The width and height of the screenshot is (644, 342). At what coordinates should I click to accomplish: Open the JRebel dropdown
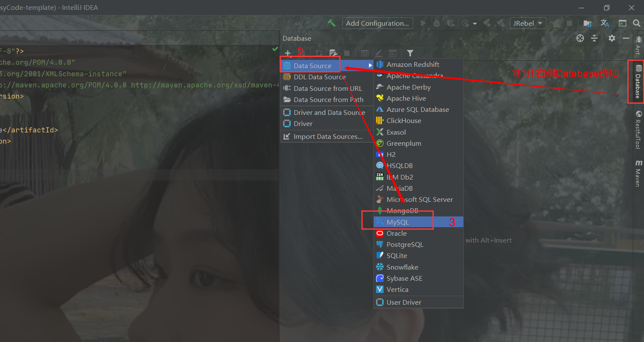(x=528, y=23)
